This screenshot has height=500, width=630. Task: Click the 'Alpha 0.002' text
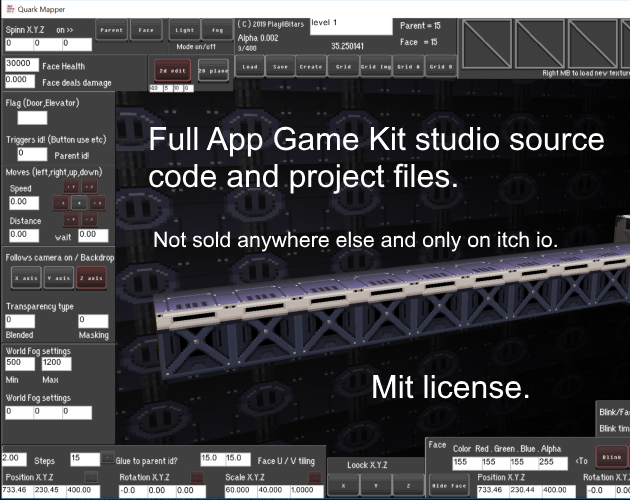(258, 38)
